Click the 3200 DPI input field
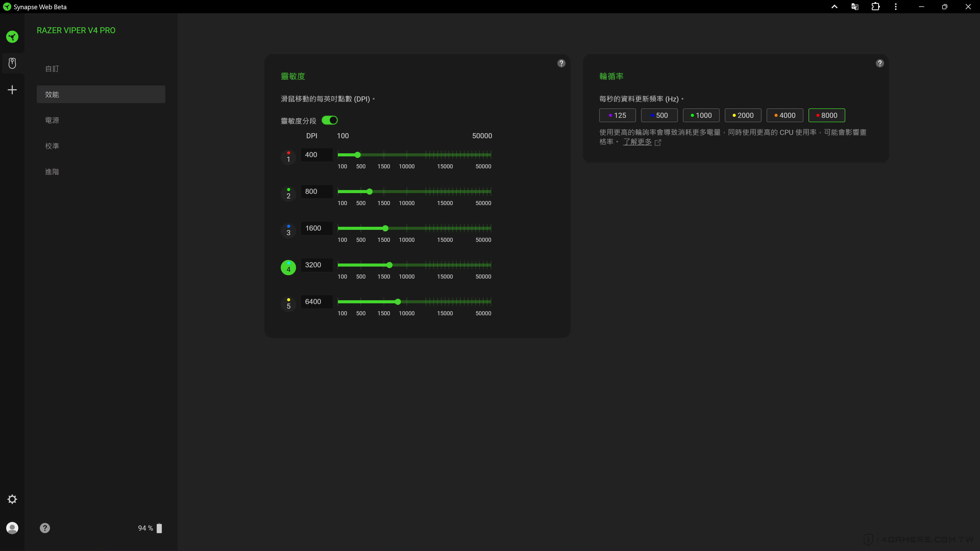Viewport: 980px width, 551px height. (x=317, y=265)
